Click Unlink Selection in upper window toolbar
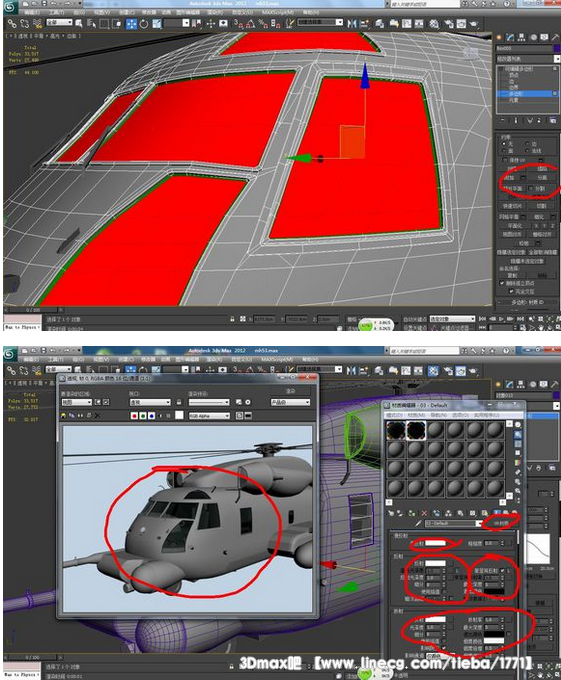561x680 pixels. click(24, 23)
